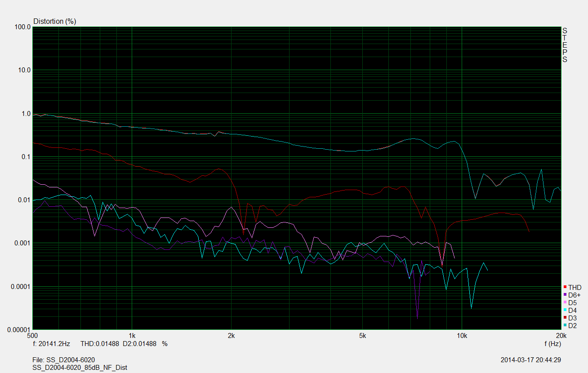Image resolution: width=588 pixels, height=373 pixels.
Task: Click the 2014-03-17 20:44:29 timestamp
Action: pyautogui.click(x=530, y=360)
